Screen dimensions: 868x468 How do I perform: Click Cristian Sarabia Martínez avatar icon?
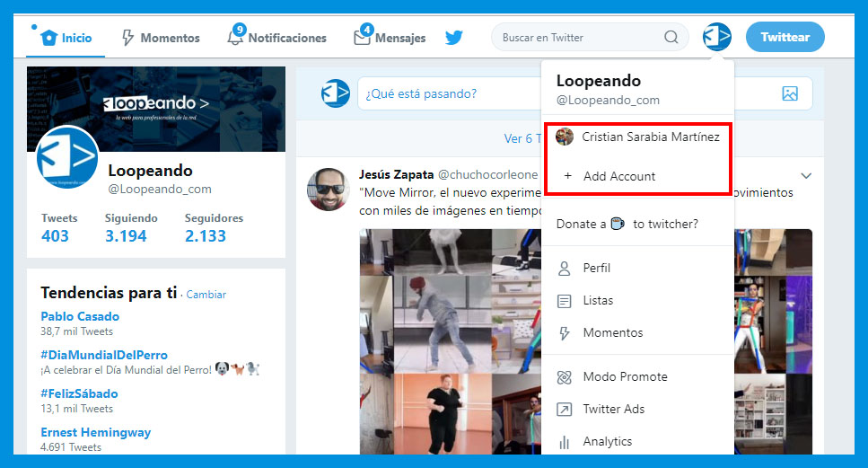(x=565, y=137)
